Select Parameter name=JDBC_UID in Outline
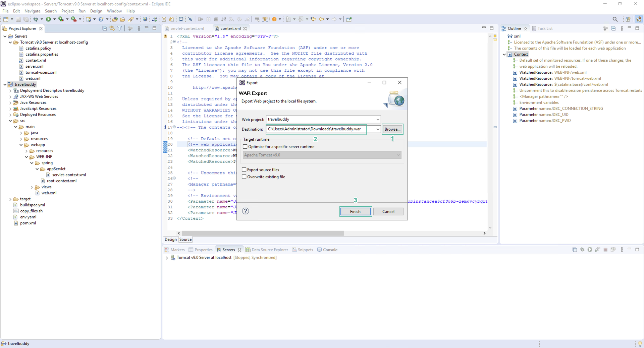 (x=543, y=115)
